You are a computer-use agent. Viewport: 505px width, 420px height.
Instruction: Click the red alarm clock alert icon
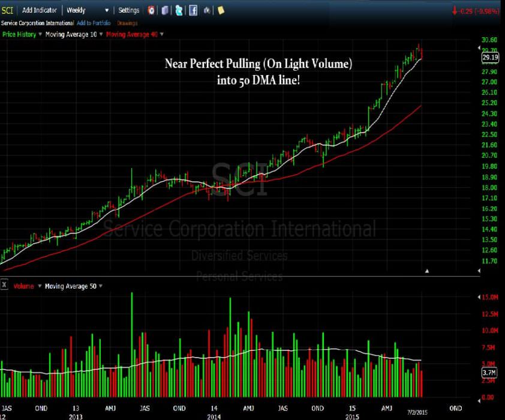(x=151, y=10)
